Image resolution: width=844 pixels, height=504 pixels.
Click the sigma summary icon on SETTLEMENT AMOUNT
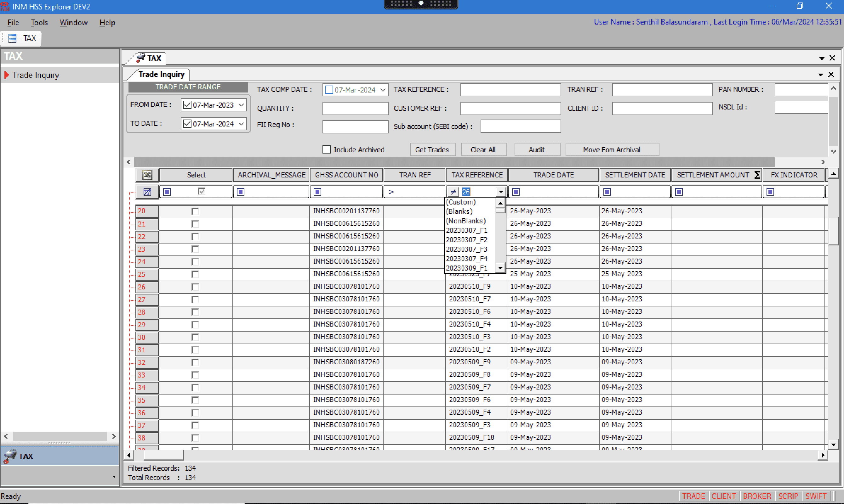[757, 175]
